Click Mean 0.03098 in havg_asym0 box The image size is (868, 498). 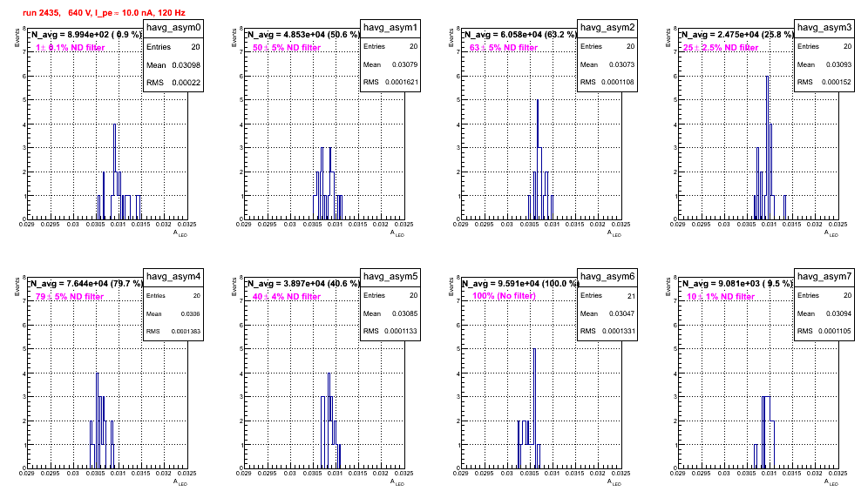[x=173, y=65]
